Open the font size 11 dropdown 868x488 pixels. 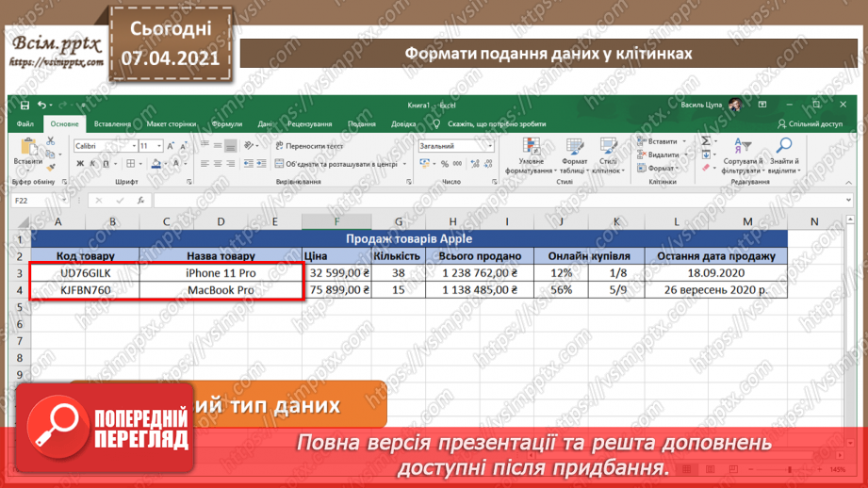[159, 146]
